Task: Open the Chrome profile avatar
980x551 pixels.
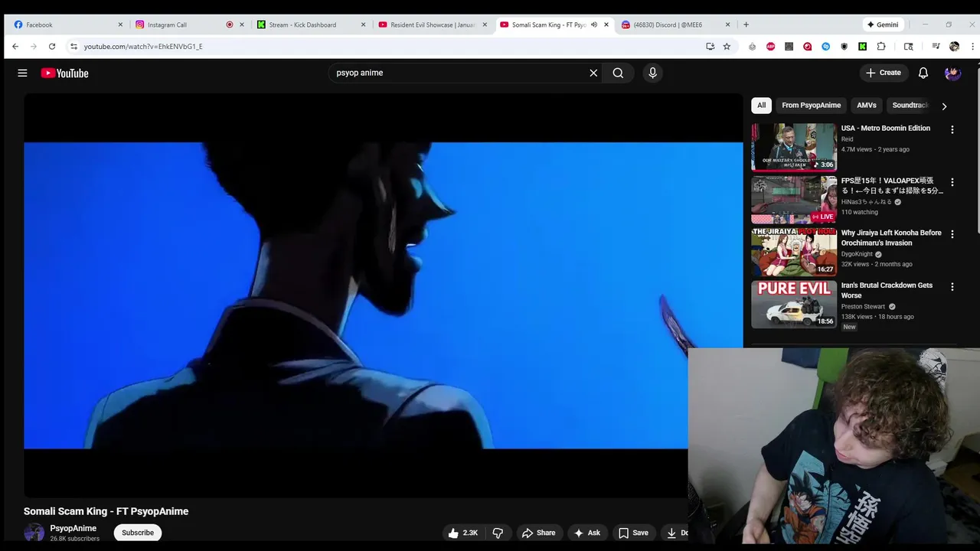Action: click(x=954, y=46)
